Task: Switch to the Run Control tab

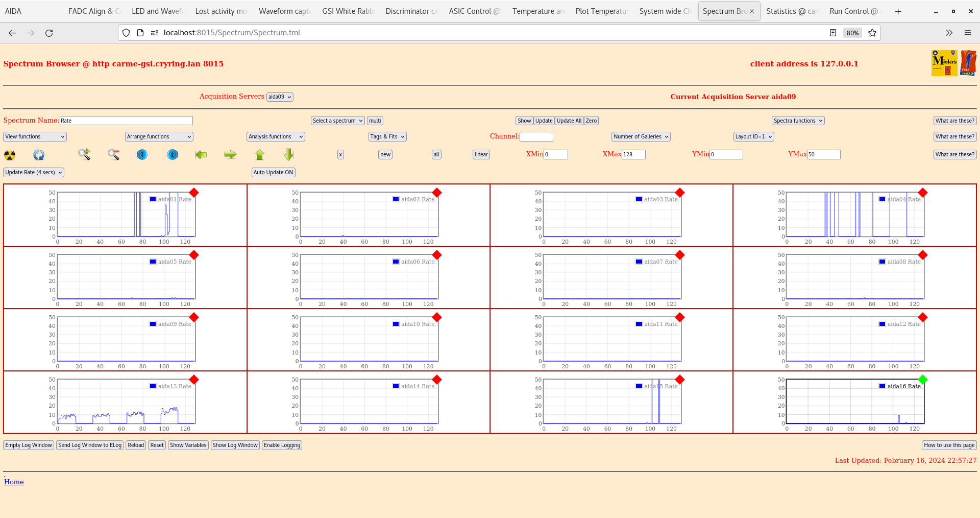Action: tap(853, 11)
